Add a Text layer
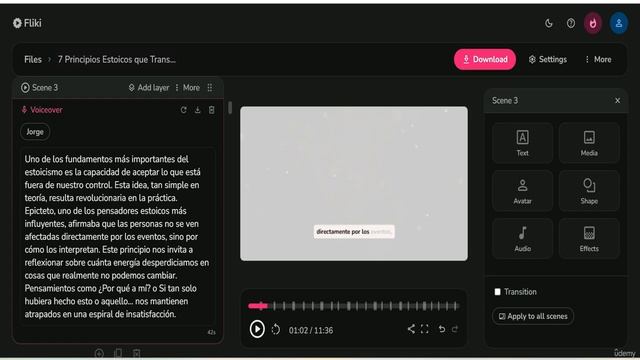 [522, 143]
